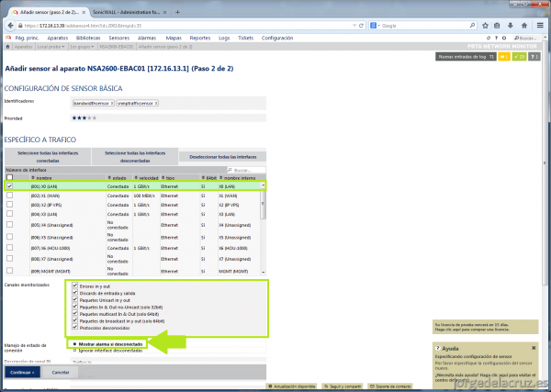Screen dimensions: 551x392
Task: Click the magnifier icon in Google search box
Action: point(472,26)
